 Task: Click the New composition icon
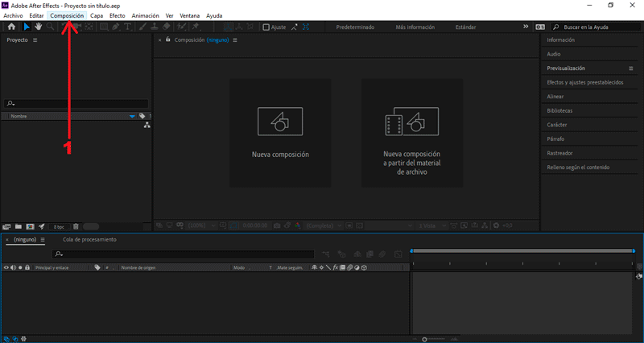coord(279,121)
